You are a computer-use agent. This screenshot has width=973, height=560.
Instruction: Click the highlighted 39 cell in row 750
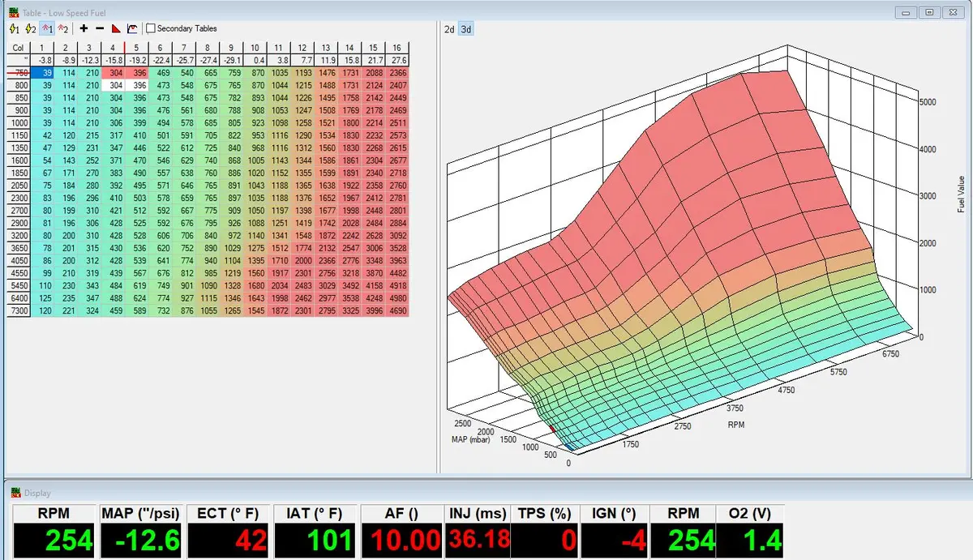coord(42,73)
